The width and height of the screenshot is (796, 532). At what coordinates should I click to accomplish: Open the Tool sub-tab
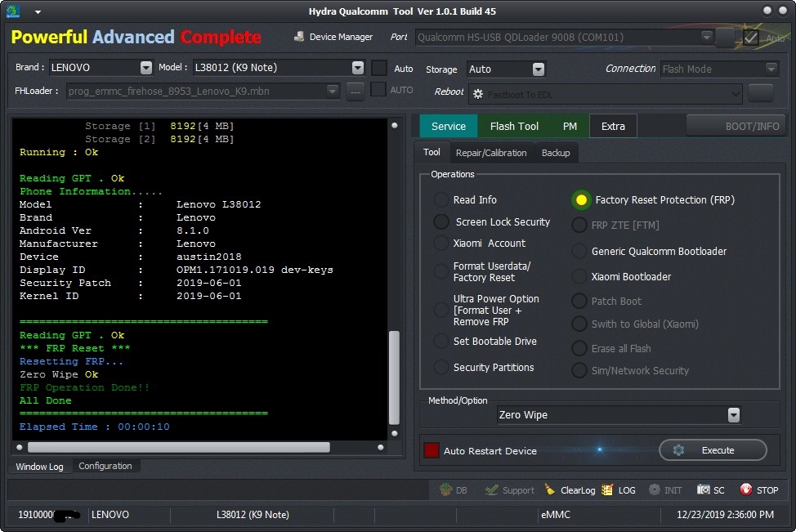tap(432, 152)
